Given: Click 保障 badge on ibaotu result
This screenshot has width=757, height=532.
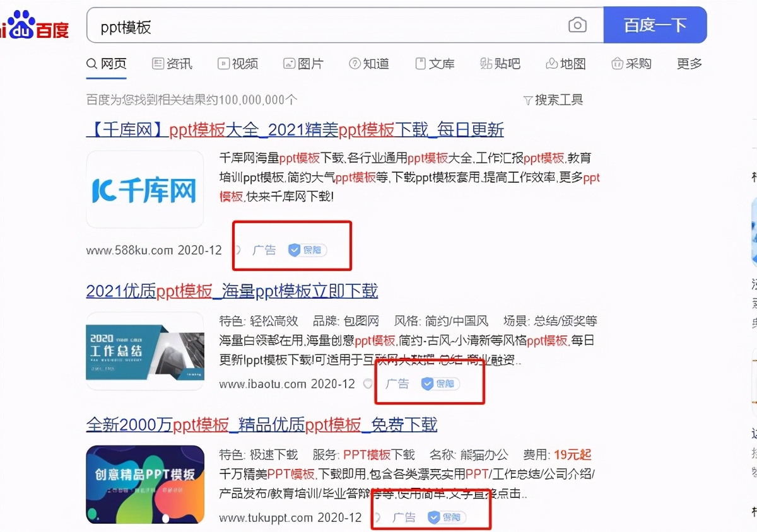Looking at the screenshot, I should click(440, 384).
